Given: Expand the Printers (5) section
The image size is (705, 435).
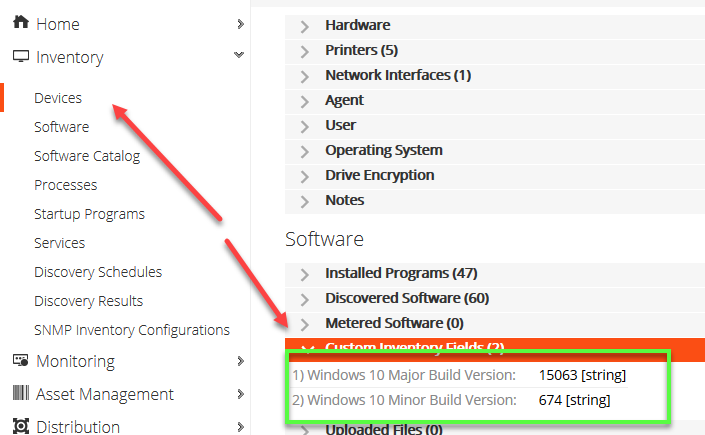Looking at the screenshot, I should pos(361,50).
